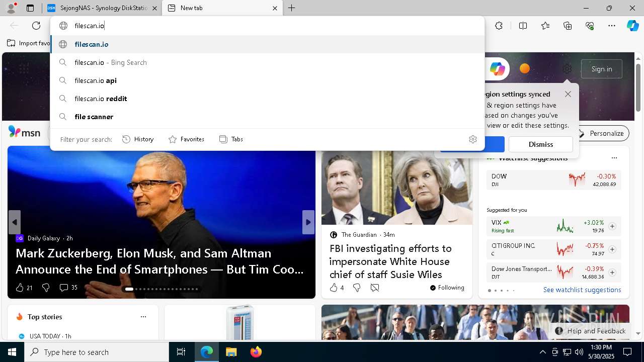Add Dow Jones Transport to watchlist
Image resolution: width=644 pixels, height=362 pixels.
tap(612, 273)
